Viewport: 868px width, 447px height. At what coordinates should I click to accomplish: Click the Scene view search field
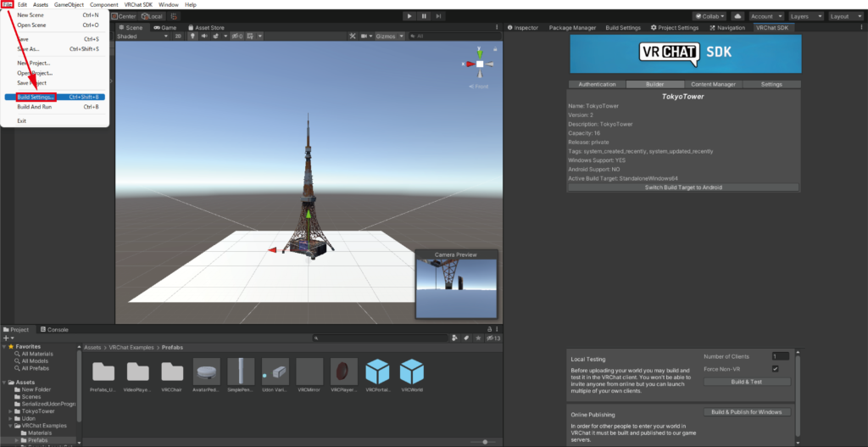(454, 36)
